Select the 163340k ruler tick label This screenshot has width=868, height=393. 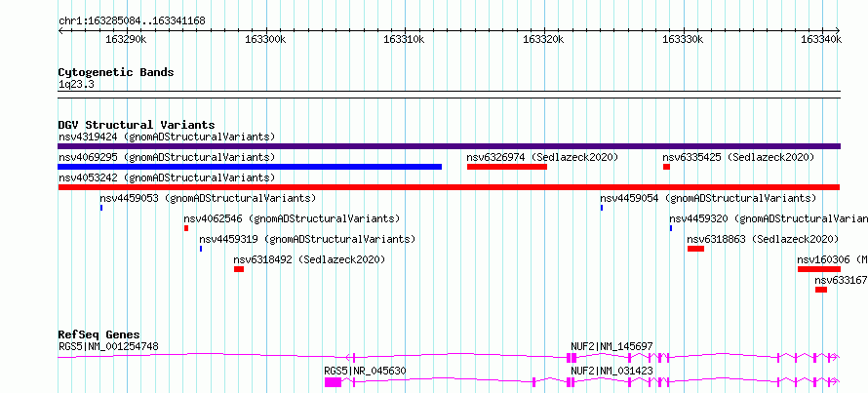821,40
